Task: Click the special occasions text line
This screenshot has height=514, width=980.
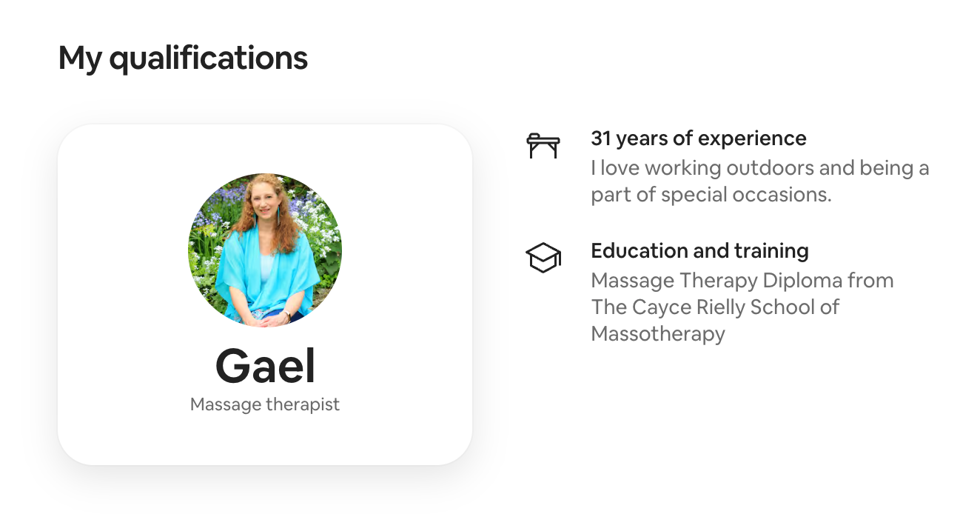Action: 711,195
